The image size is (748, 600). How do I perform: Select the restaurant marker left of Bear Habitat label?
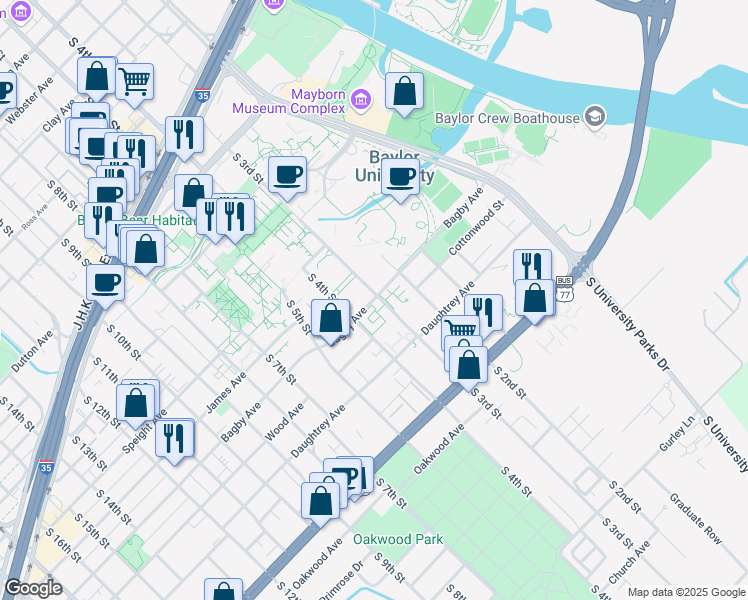pos(99,220)
